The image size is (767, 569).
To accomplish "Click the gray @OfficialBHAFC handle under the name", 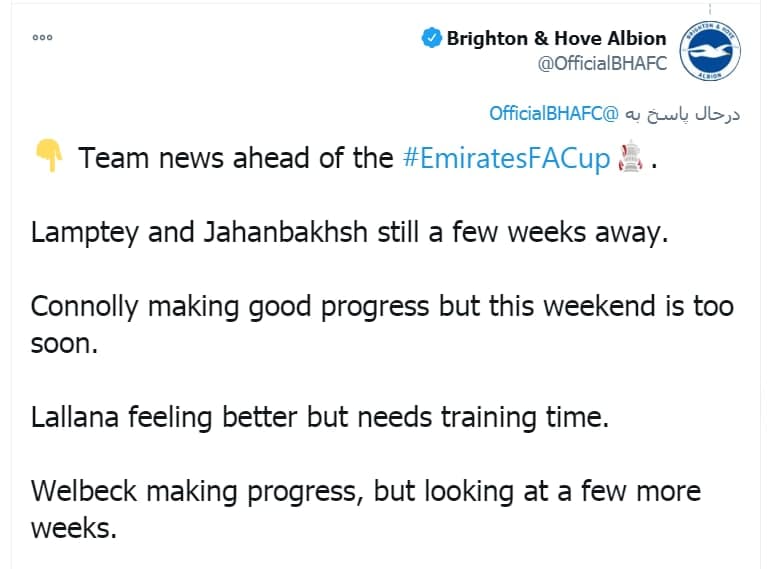I will coord(602,64).
